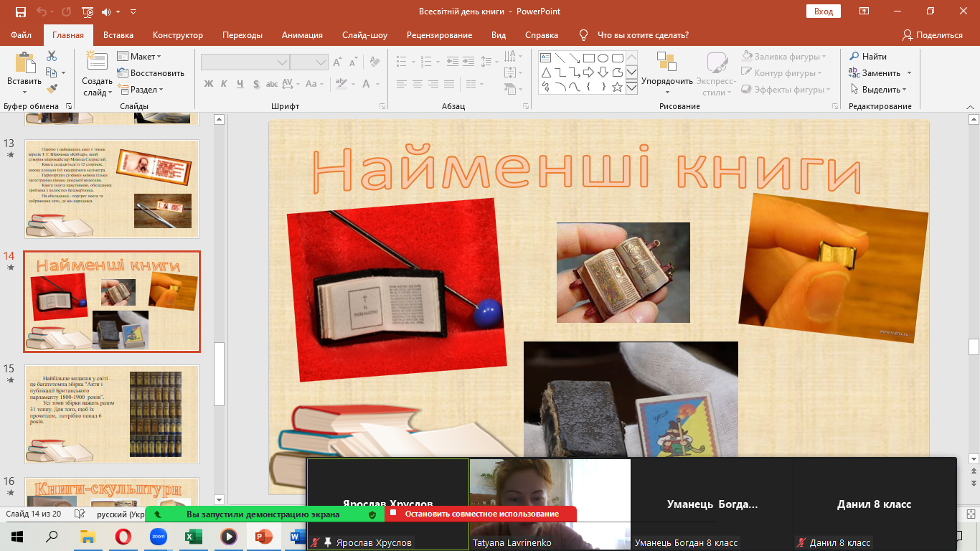Open the Раздел section dropdown

click(141, 90)
